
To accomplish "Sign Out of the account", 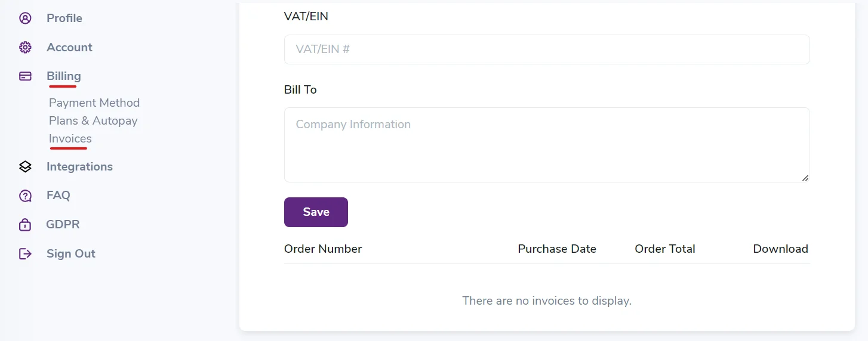I will point(71,253).
